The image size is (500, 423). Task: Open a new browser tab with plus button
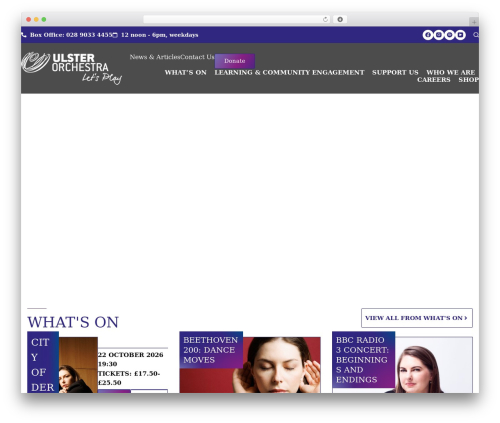pyautogui.click(x=474, y=22)
